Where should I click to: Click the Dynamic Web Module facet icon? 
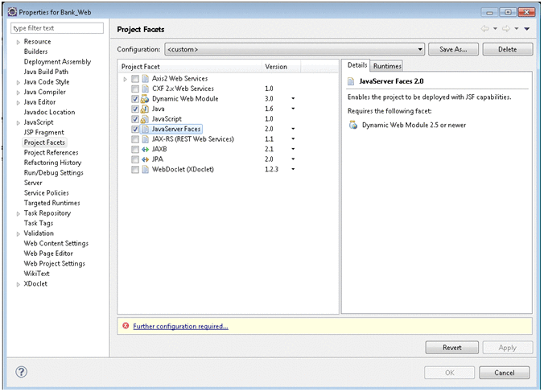(x=145, y=98)
